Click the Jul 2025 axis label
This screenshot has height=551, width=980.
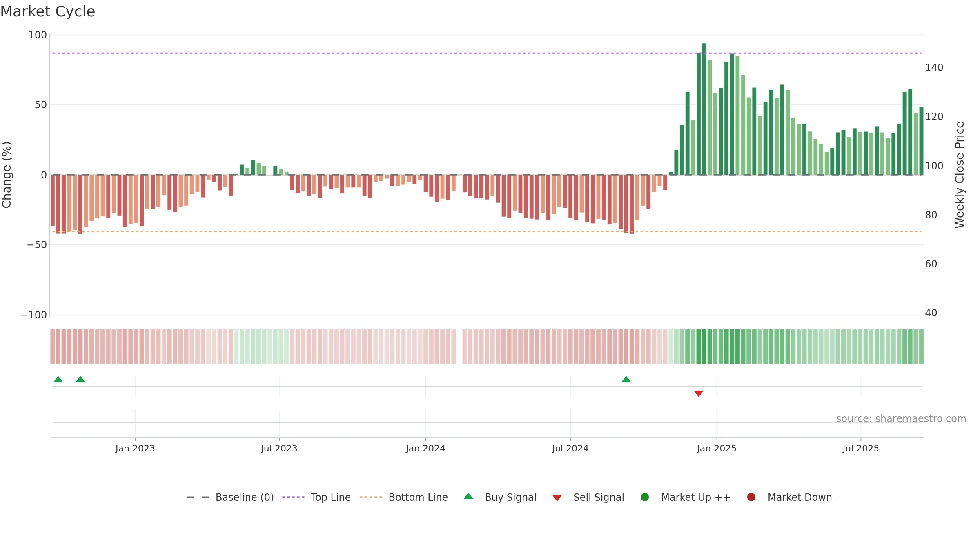pos(861,449)
